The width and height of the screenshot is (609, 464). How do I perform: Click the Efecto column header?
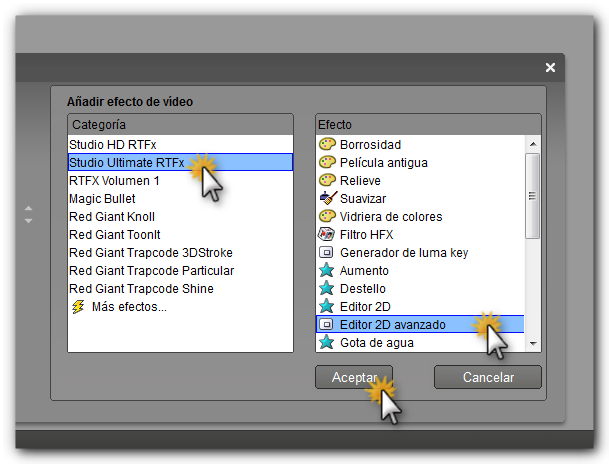tap(428, 125)
